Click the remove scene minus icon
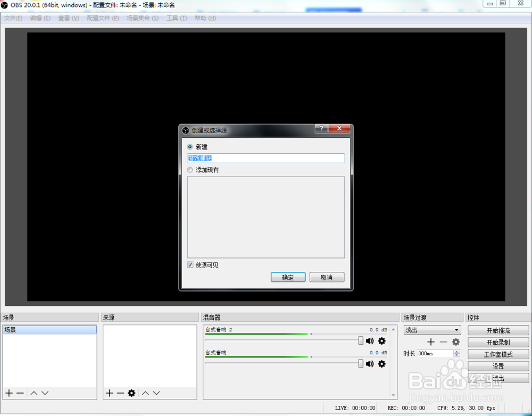 point(20,393)
